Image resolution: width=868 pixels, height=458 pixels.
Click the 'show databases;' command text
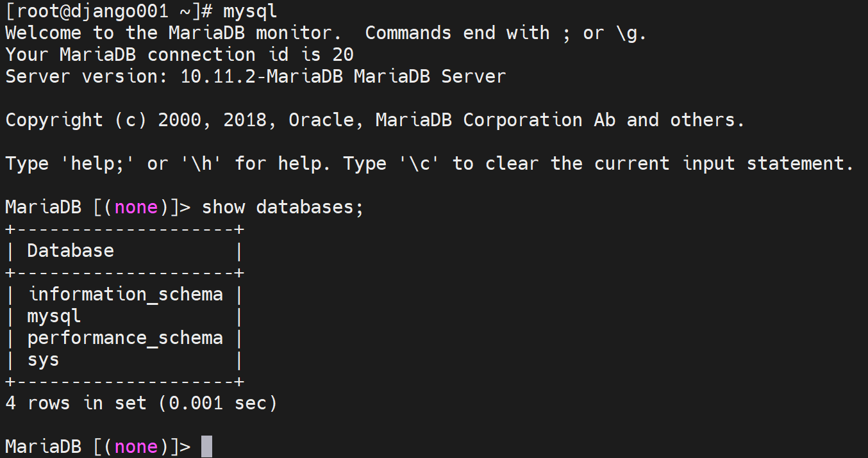click(x=282, y=208)
